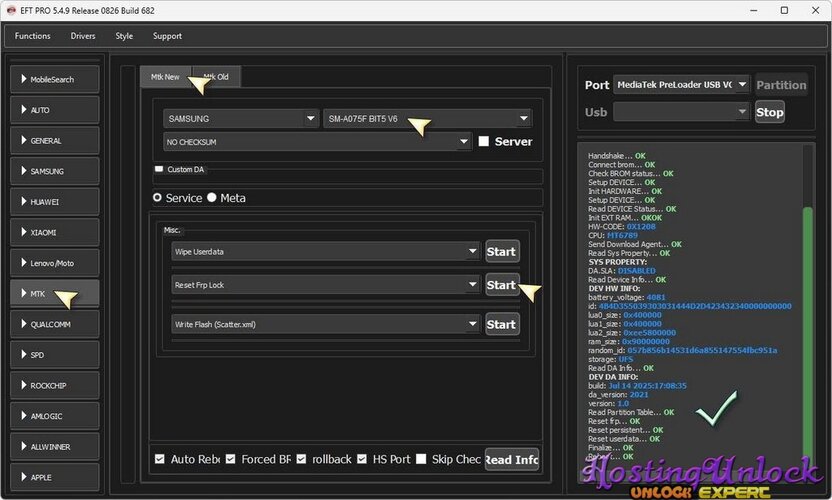Open the ALLWINNER sidebar section
The image size is (832, 500).
click(54, 447)
